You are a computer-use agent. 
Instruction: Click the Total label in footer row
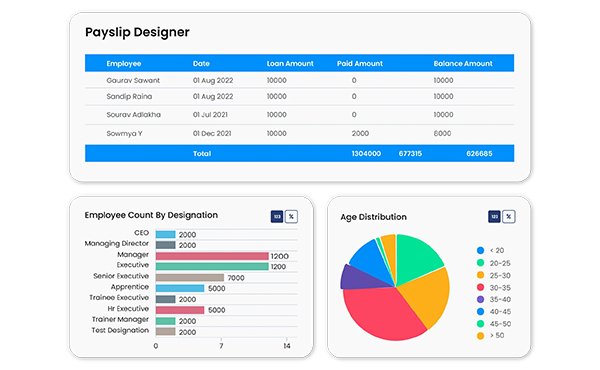point(202,153)
